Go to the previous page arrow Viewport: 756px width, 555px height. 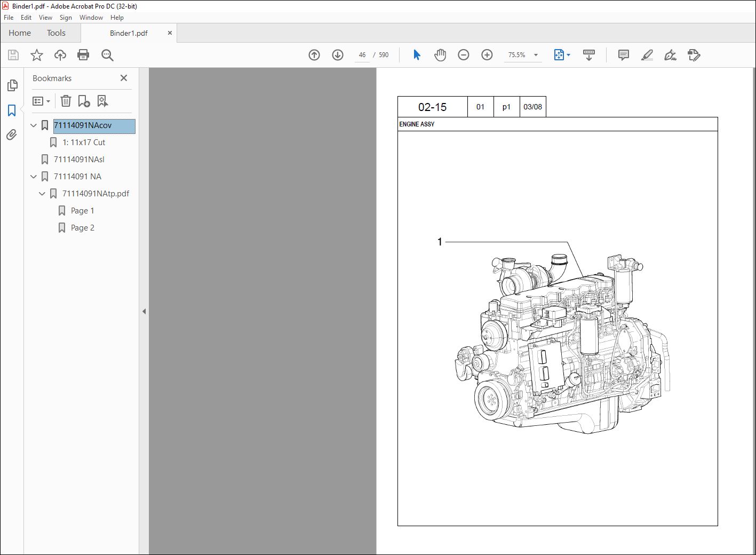[x=314, y=55]
